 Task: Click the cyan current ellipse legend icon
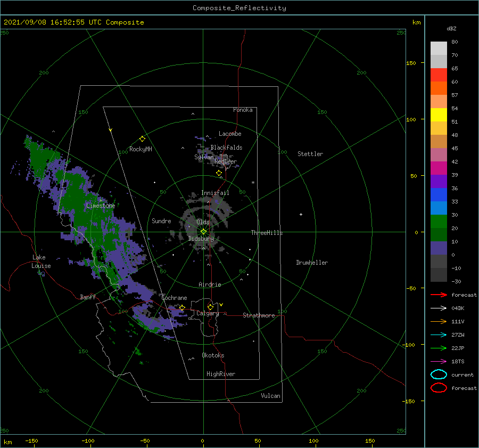click(x=439, y=374)
